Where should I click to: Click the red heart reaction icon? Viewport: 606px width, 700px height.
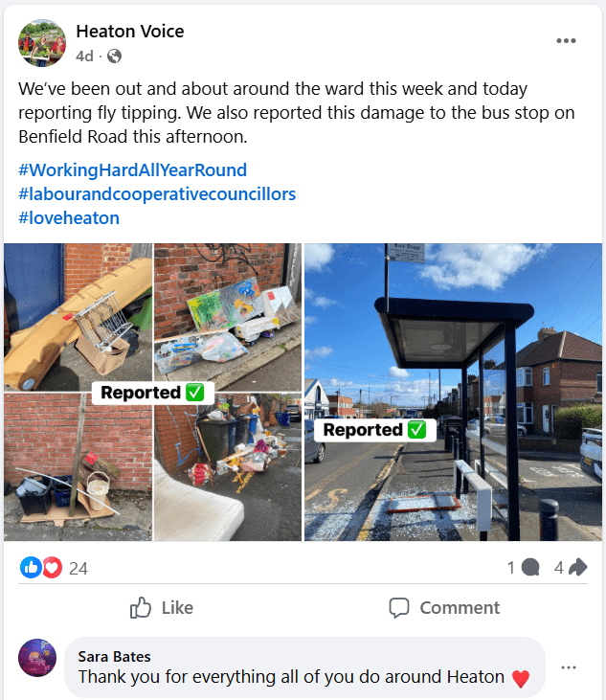pos(52,568)
